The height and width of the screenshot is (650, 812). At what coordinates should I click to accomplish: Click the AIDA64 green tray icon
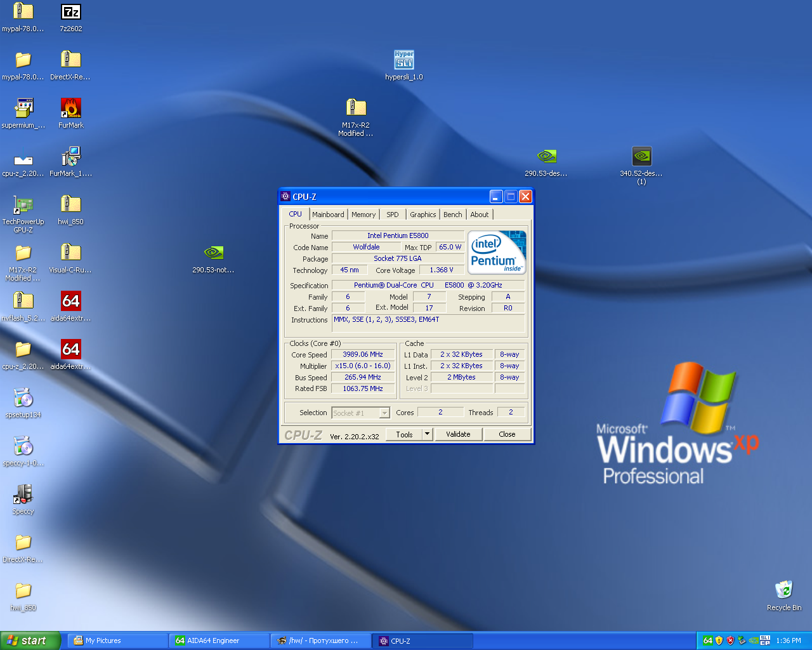[x=708, y=640]
